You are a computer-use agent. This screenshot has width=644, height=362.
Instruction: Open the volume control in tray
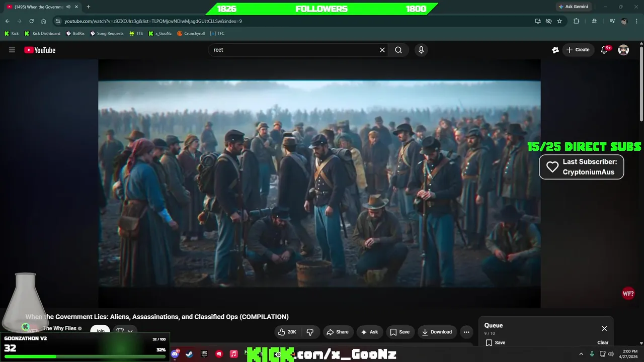point(611,354)
